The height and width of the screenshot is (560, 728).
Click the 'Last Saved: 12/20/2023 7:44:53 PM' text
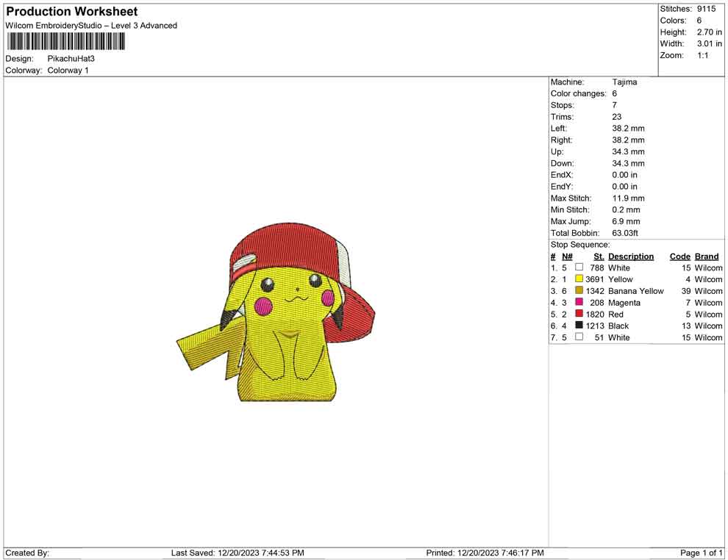(x=238, y=553)
